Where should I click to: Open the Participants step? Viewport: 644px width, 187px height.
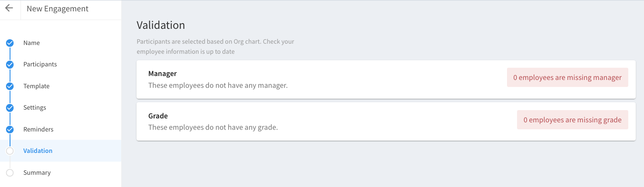coord(40,64)
